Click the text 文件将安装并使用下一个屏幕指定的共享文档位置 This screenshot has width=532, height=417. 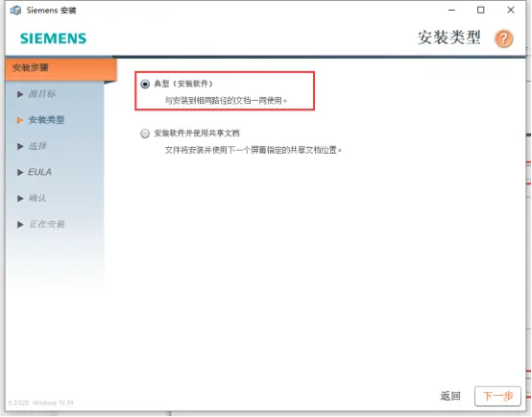(x=254, y=150)
